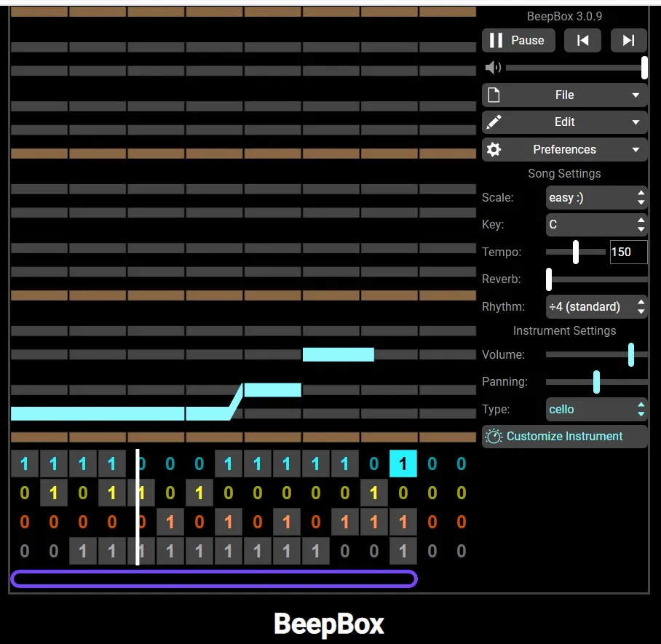This screenshot has width=661, height=644.
Task: Click the Panning slider handle
Action: [x=596, y=382]
